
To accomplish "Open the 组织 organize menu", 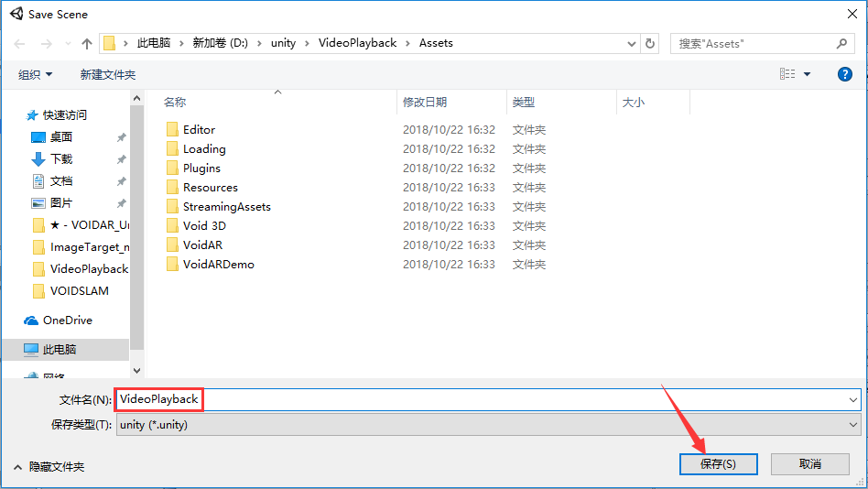I will (36, 74).
